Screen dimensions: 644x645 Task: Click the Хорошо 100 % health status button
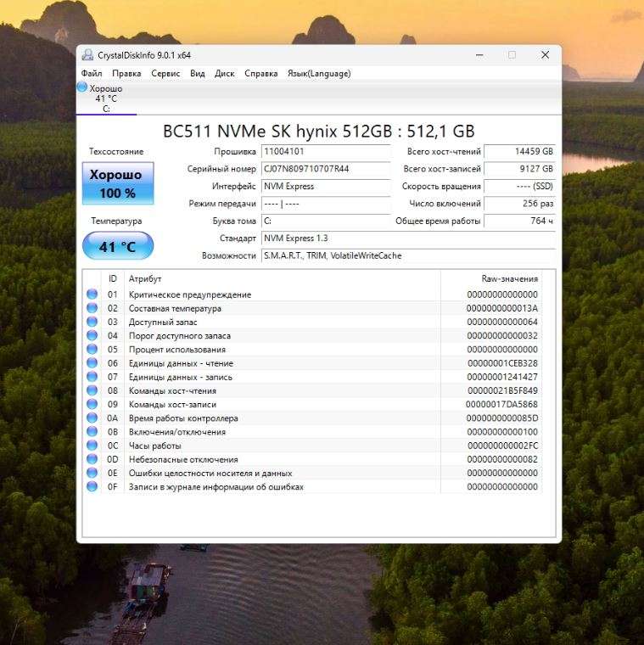click(117, 183)
